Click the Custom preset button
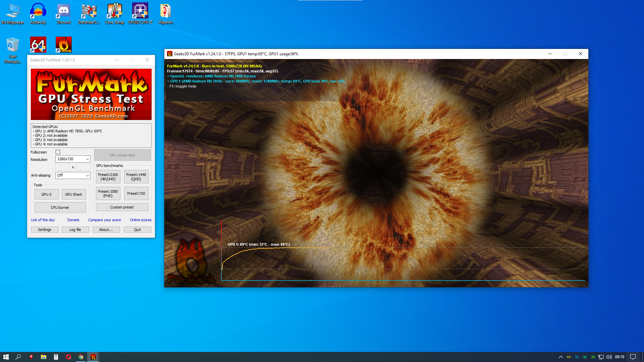This screenshot has height=362, width=644. [x=122, y=207]
